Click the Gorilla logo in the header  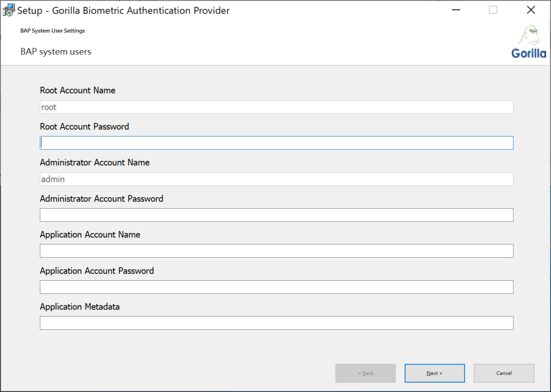(x=528, y=41)
